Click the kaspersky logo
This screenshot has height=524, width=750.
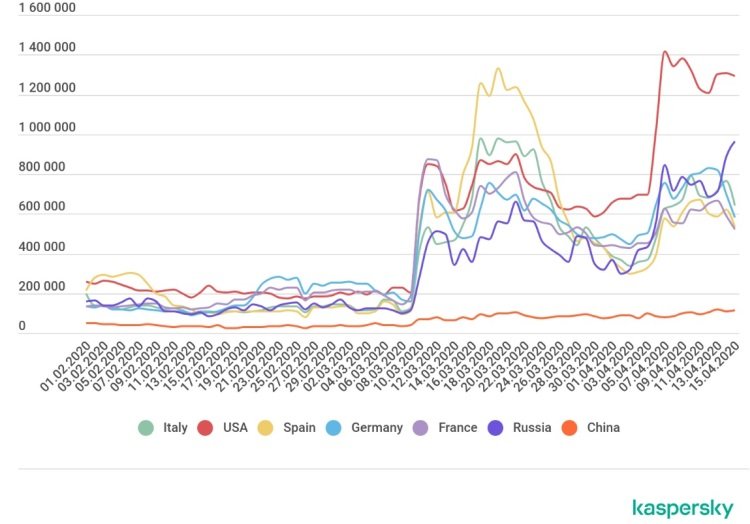683,508
